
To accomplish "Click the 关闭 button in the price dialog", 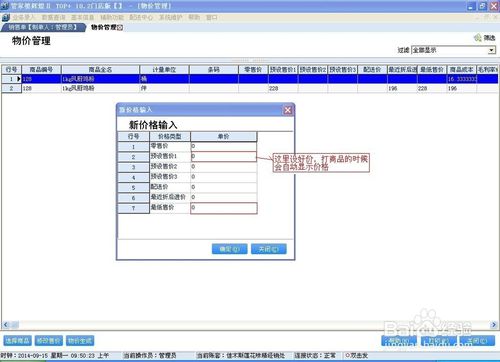I will click(268, 249).
